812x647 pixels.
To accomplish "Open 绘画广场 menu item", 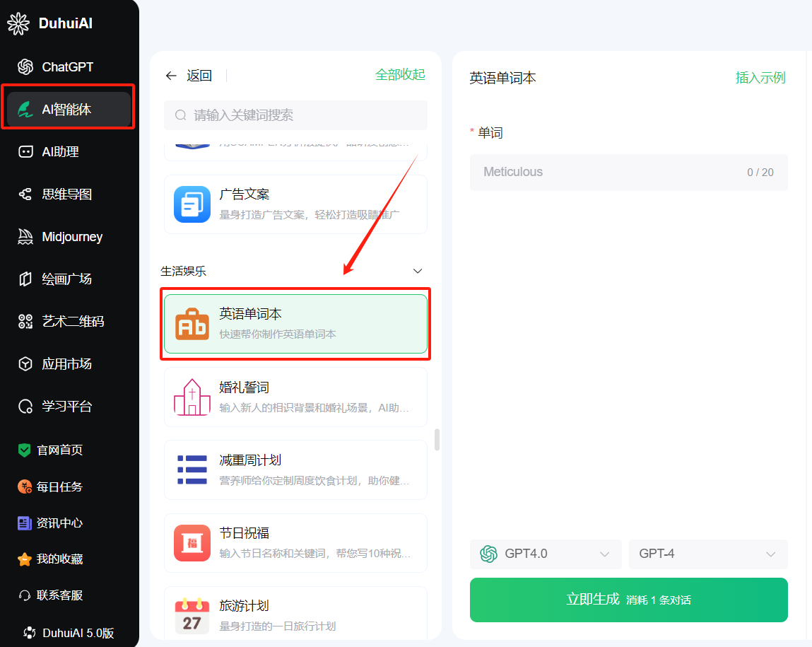I will (67, 279).
